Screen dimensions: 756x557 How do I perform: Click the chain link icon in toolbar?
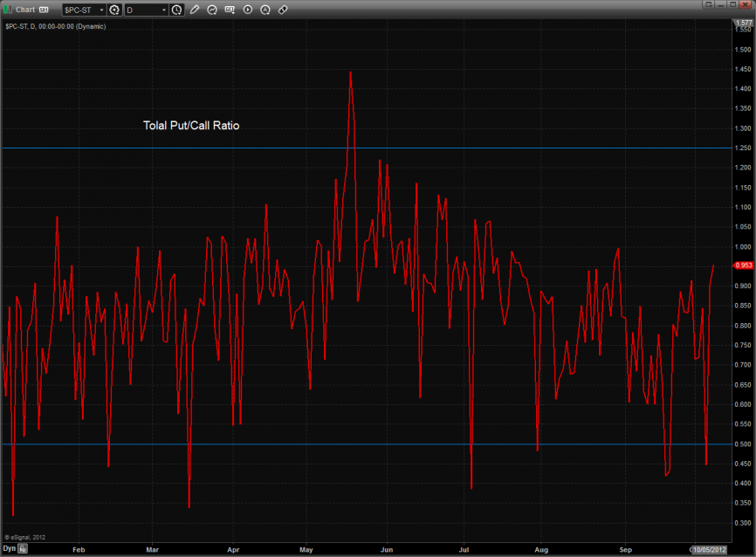283,10
